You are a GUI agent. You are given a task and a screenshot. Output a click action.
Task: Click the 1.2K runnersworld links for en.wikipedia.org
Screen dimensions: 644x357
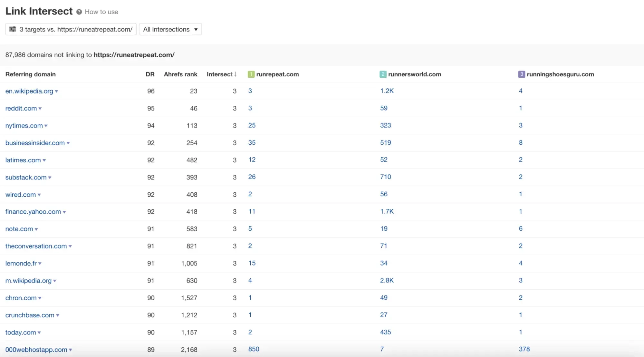coord(387,91)
